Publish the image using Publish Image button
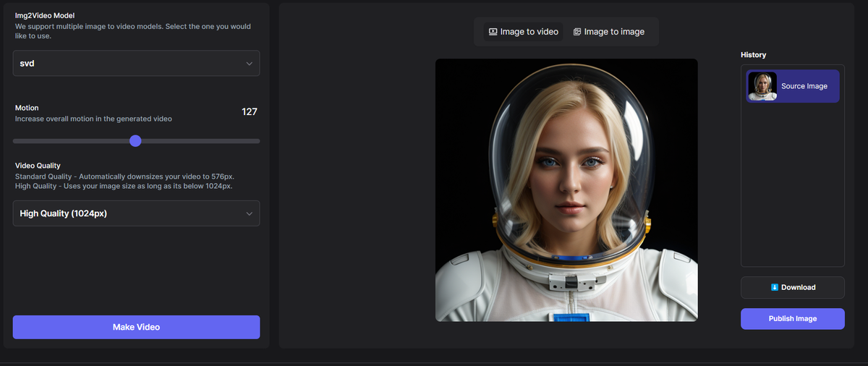Viewport: 868px width, 366px height. 793,318
